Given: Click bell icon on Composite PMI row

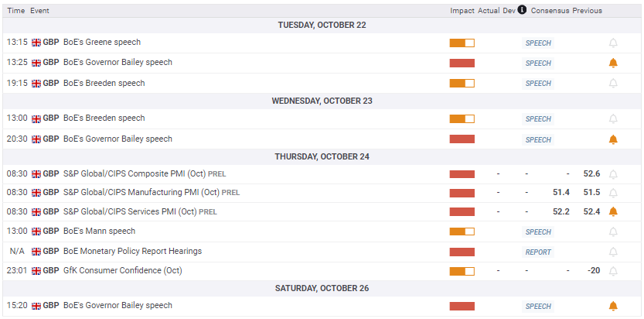Looking at the screenshot, I should [x=613, y=174].
